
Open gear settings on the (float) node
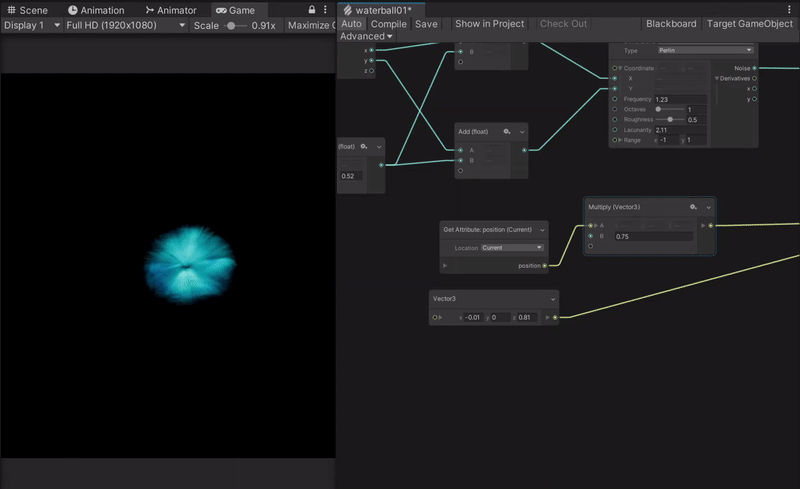[x=364, y=146]
